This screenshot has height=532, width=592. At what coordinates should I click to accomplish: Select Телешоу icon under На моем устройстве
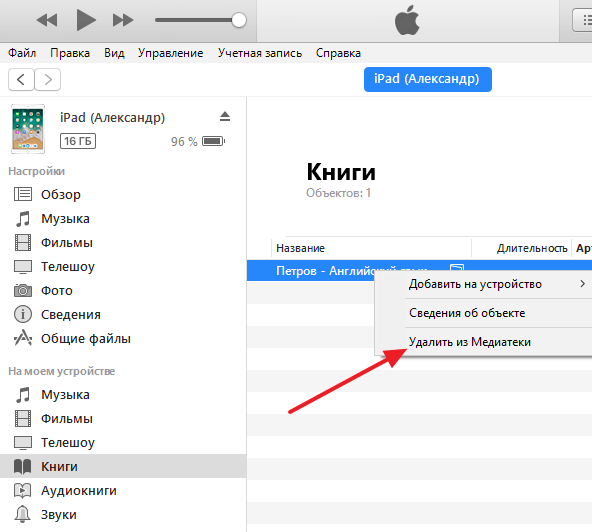tap(23, 443)
